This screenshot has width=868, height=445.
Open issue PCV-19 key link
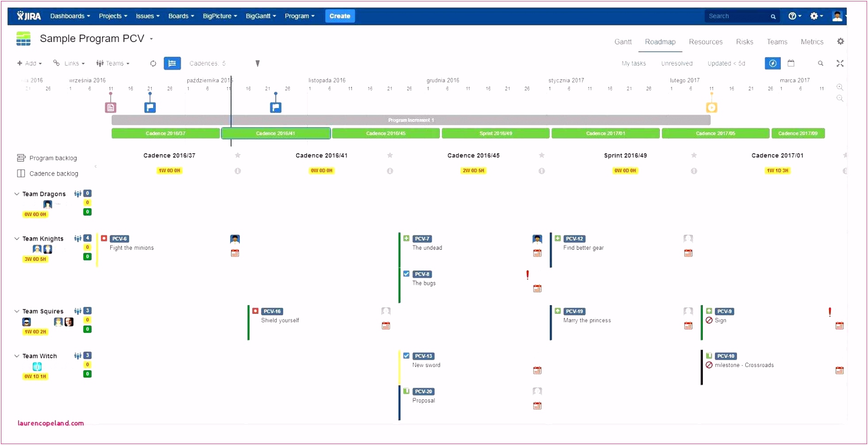(x=575, y=311)
